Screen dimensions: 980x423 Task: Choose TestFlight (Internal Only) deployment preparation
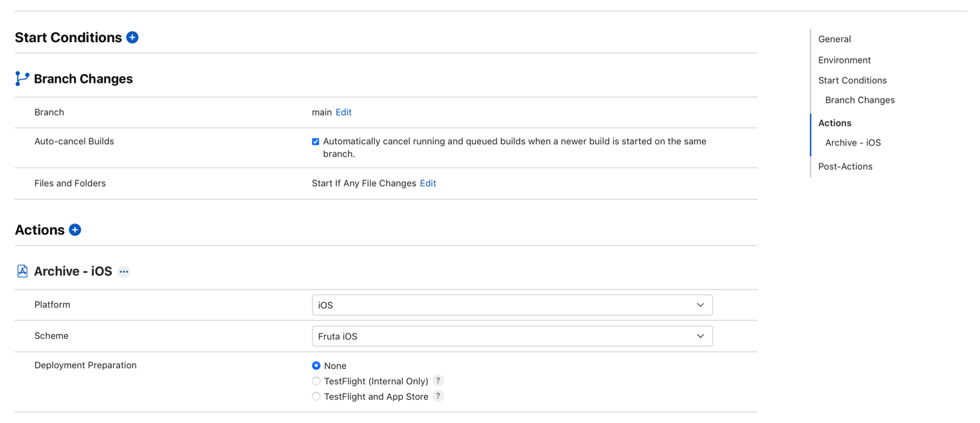(x=316, y=380)
